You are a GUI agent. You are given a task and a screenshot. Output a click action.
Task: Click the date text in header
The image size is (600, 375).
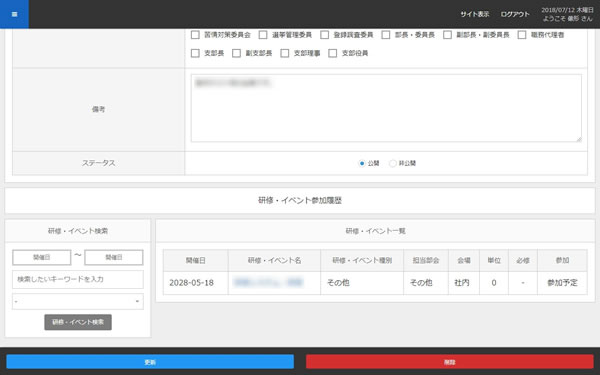[567, 10]
